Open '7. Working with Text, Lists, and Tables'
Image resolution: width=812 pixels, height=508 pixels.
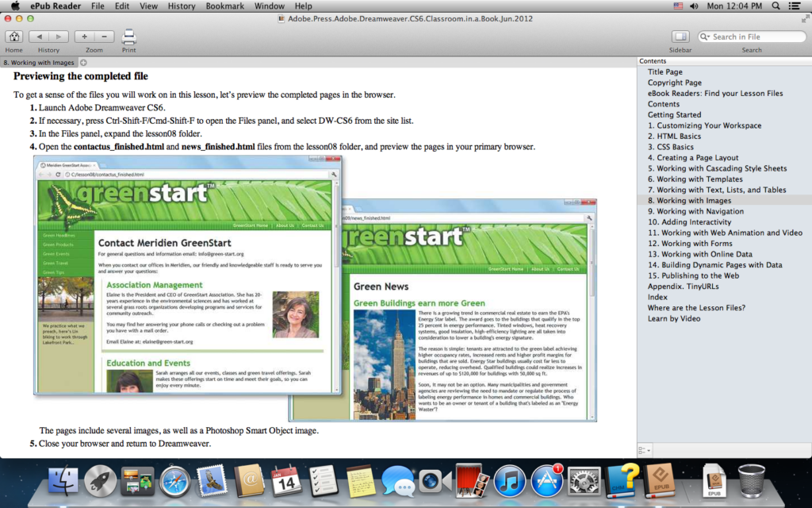coord(717,190)
